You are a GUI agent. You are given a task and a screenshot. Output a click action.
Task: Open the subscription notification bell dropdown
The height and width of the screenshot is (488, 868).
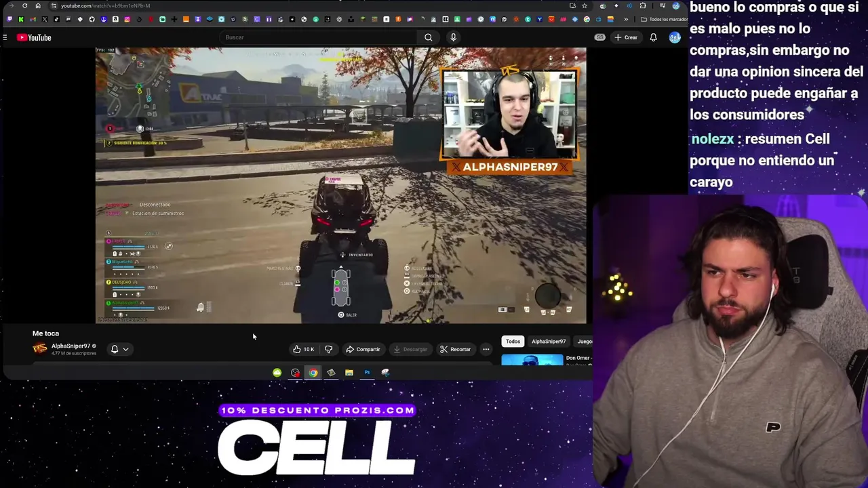pyautogui.click(x=119, y=349)
